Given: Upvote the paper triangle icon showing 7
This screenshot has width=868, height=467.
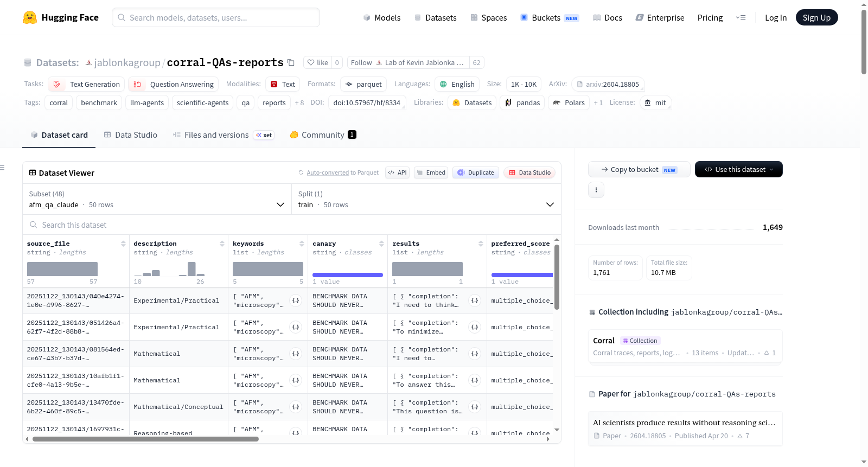Looking at the screenshot, I should click(x=743, y=436).
